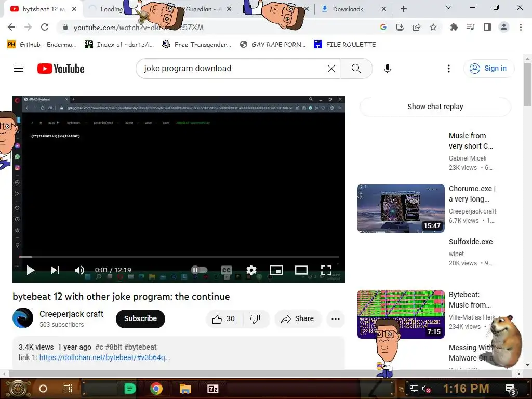Dislike the video
The image size is (532, 399).
point(255,318)
